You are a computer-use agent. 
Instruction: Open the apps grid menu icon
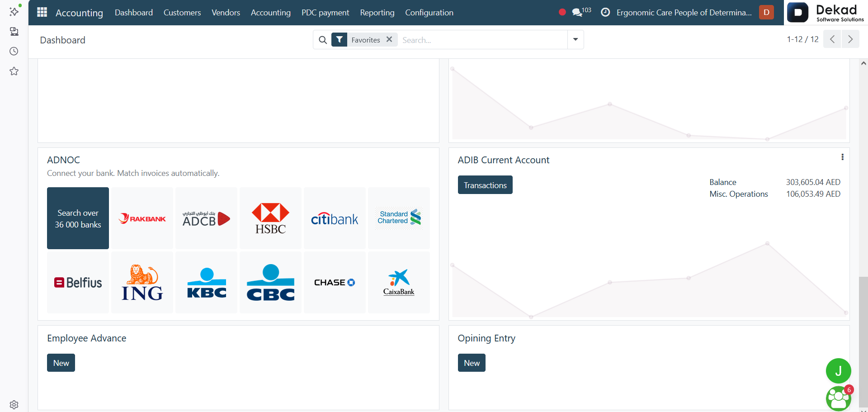[x=42, y=12]
